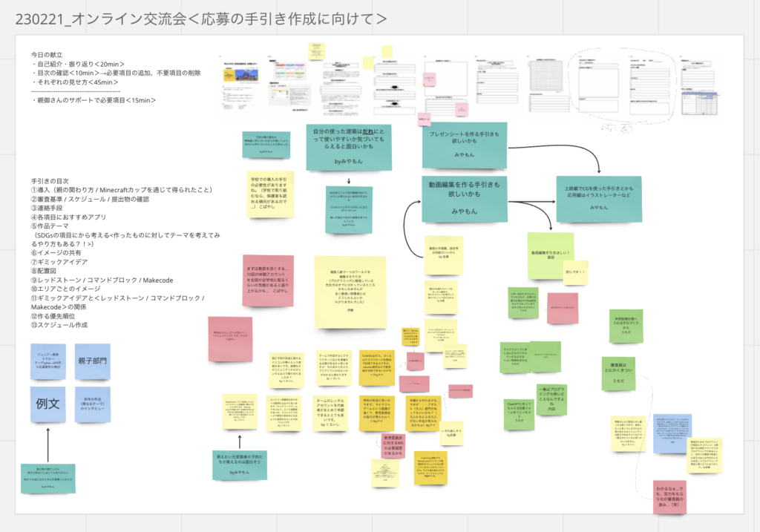
Task: Select the teal '上級編でCGを使った手引き' sticky note
Action: tap(598, 198)
